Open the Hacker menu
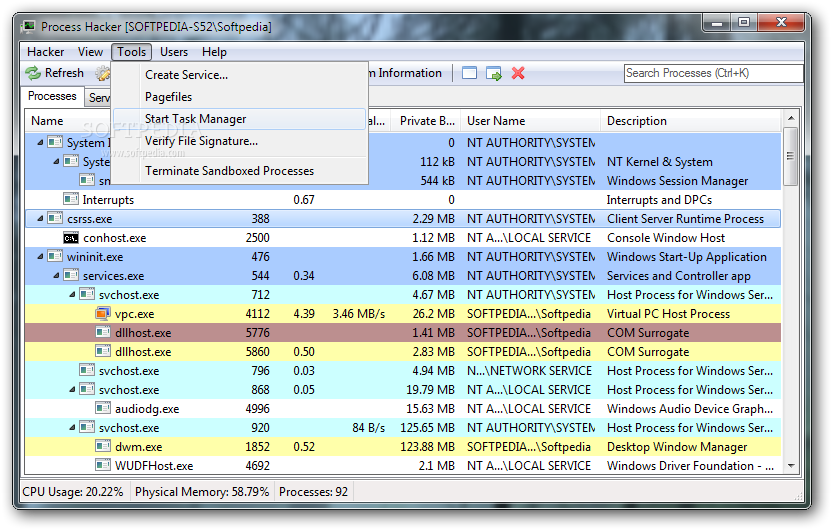Image resolution: width=832 pixels, height=530 pixels. click(46, 52)
